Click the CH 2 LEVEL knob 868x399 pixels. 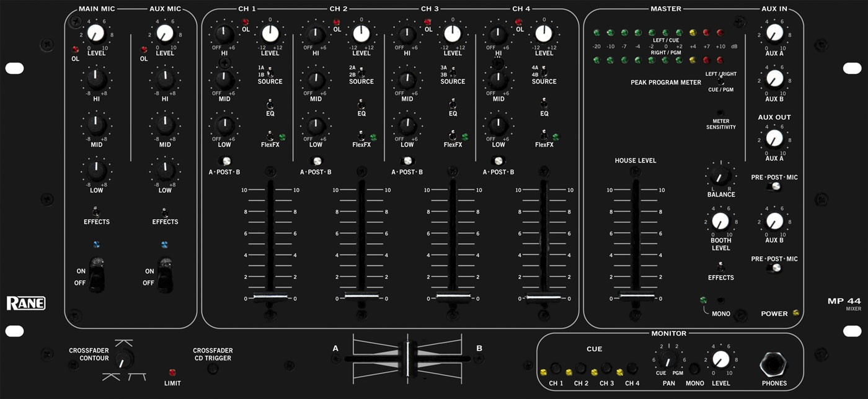(x=361, y=34)
